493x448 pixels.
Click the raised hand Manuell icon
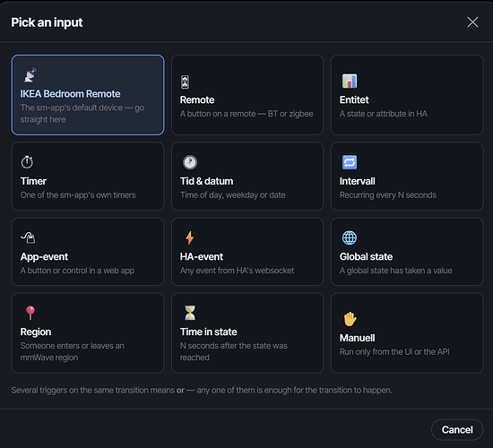click(x=350, y=319)
